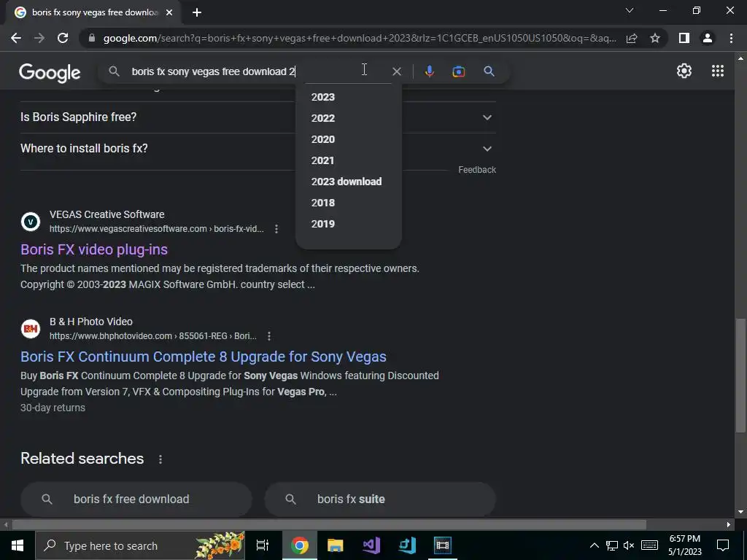
Task: Click the lock site info icon
Action: tap(92, 38)
